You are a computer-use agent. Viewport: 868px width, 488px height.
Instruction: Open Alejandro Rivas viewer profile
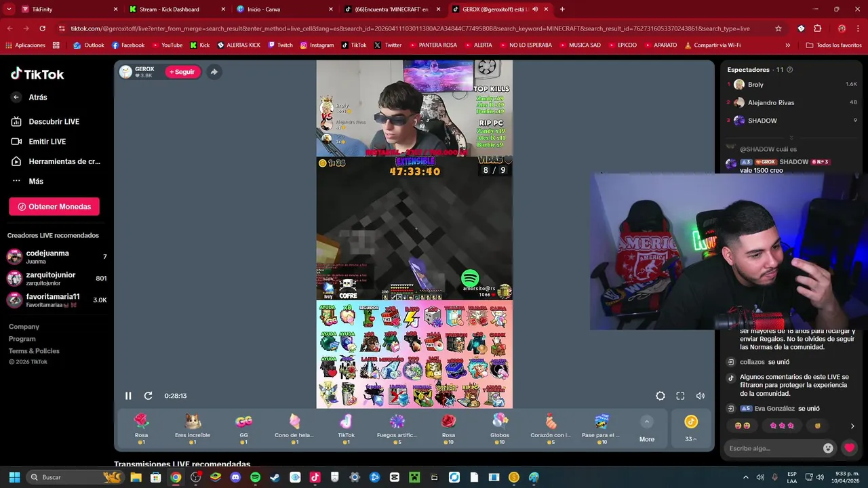[792, 102]
